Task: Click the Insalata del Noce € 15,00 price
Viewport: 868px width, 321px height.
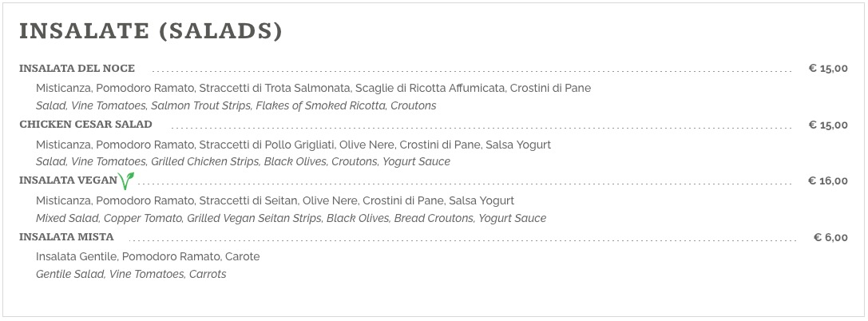Action: (828, 69)
